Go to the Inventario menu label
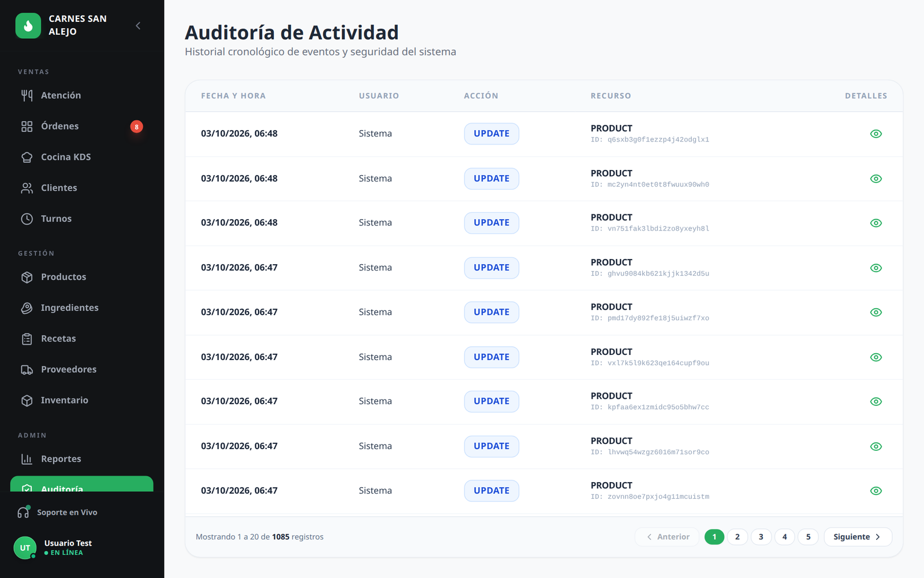The height and width of the screenshot is (578, 924). 65,400
